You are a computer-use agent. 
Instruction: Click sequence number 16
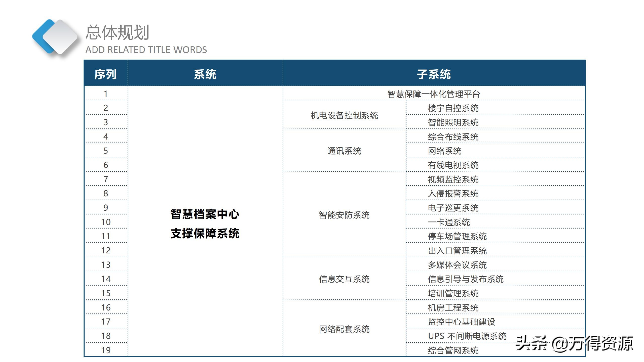(x=106, y=307)
